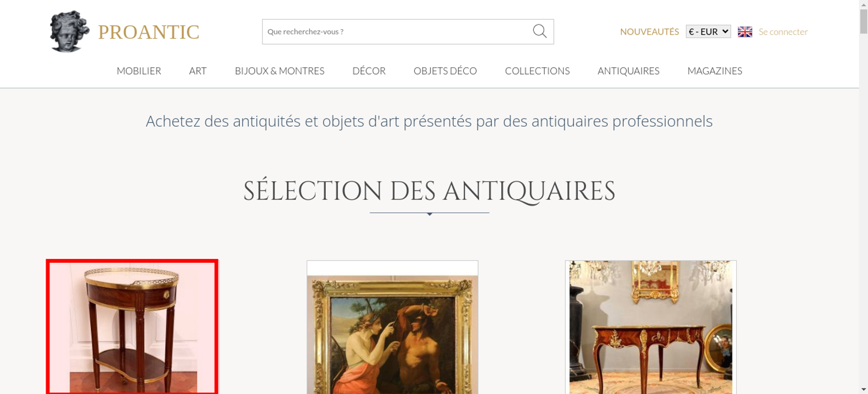
Task: Click the magnifying glass search icon
Action: click(x=539, y=31)
